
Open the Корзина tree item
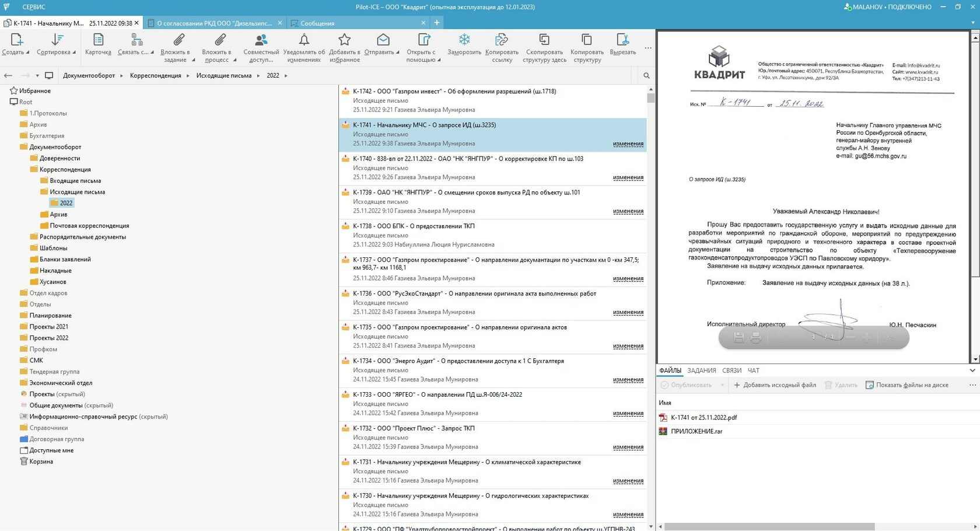click(x=41, y=462)
